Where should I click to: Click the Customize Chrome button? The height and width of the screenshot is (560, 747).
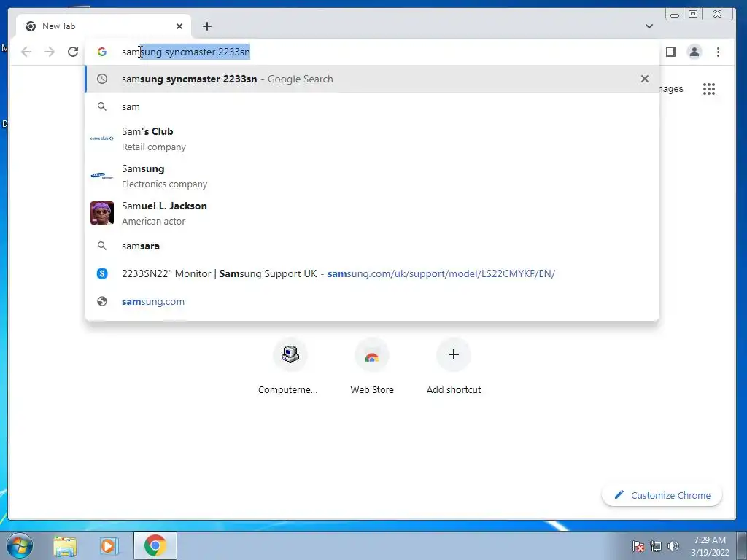[x=662, y=495]
